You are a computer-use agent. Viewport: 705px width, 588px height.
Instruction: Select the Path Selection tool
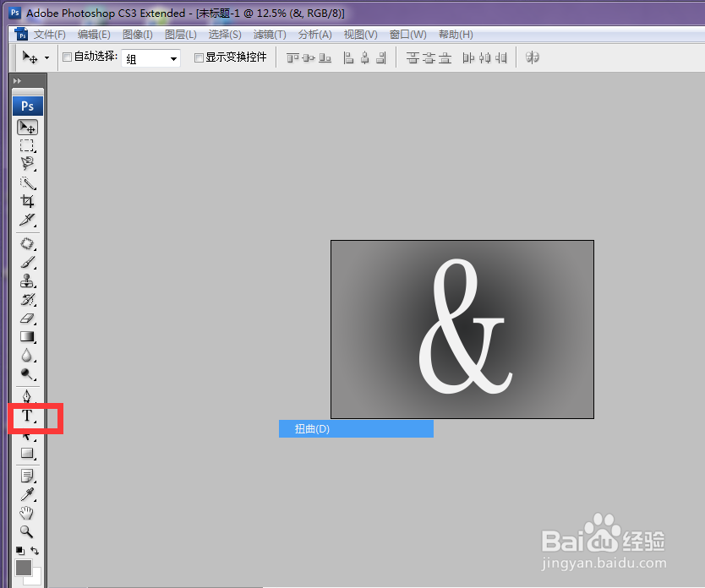pos(27,437)
